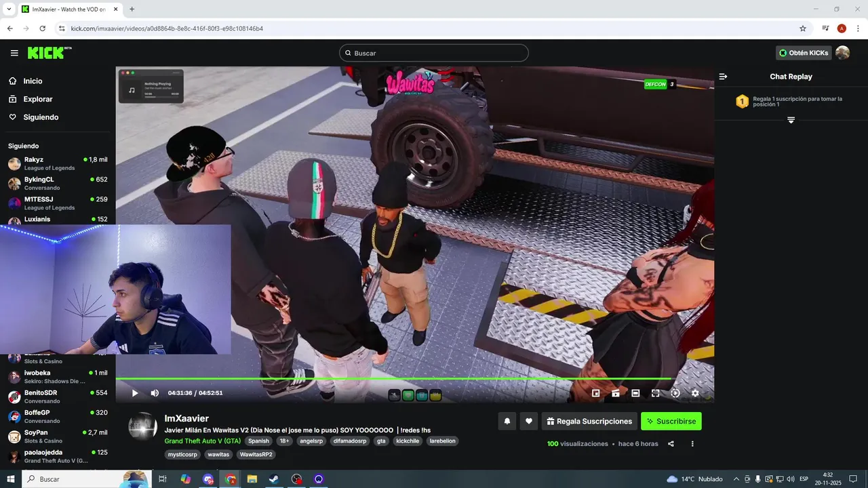868x488 pixels.
Task: Open the three-dot video options menu
Action: (x=692, y=444)
